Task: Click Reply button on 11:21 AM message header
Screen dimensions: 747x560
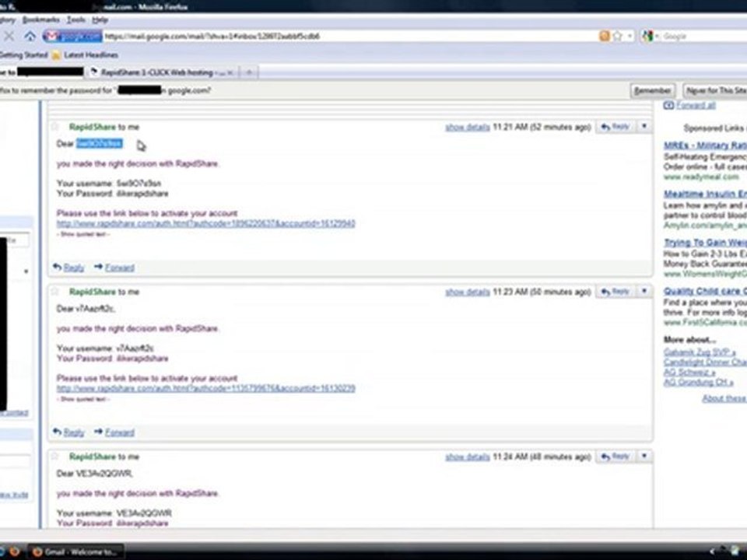Action: pyautogui.click(x=615, y=127)
